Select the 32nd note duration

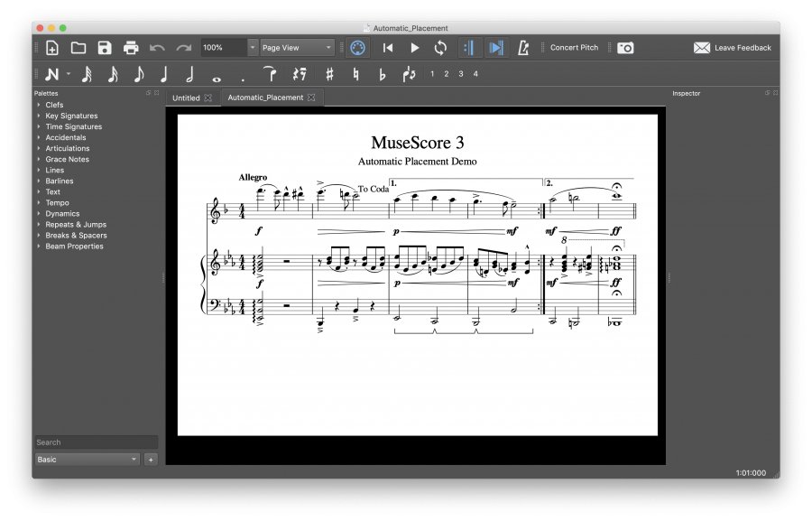pyautogui.click(x=87, y=74)
